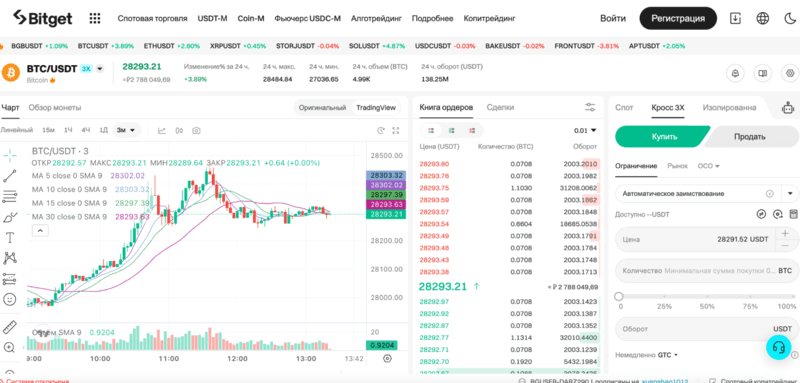Switch to the Сделки tab
800x383 pixels.
(x=500, y=108)
